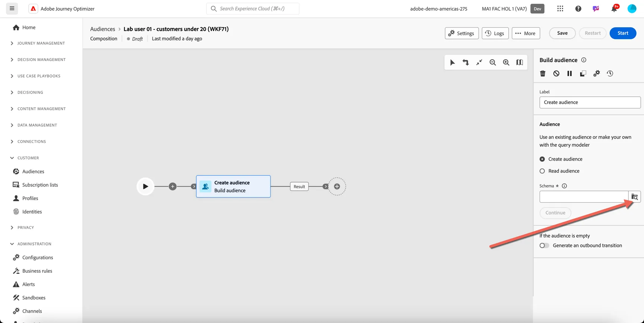Image resolution: width=644 pixels, height=323 pixels.
Task: Click the fit-to-screen canvas icon
Action: click(479, 62)
